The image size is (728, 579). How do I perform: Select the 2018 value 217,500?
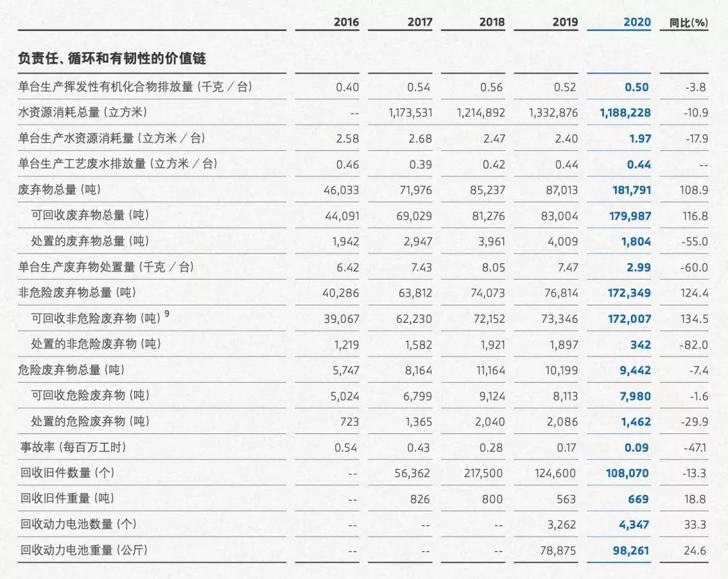click(x=482, y=473)
